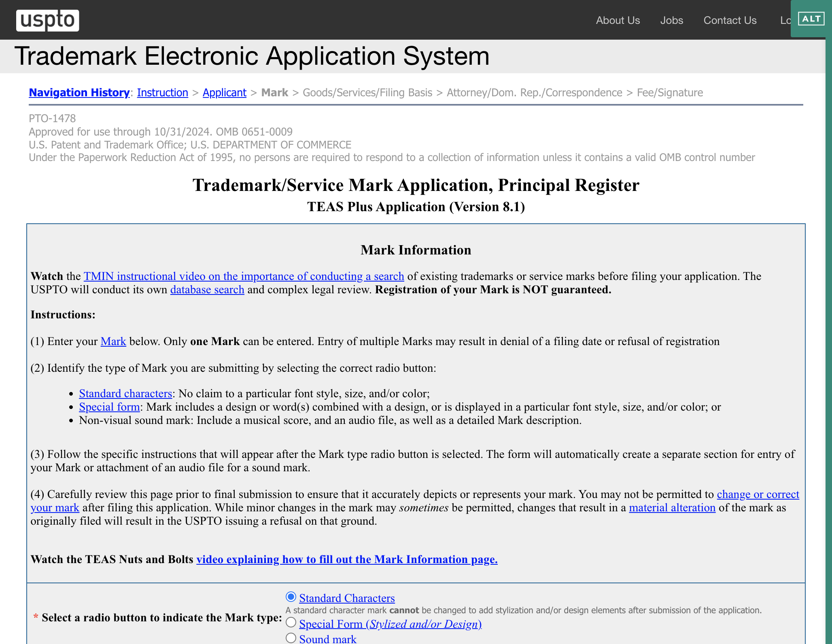Open Special form help link in instructions
The height and width of the screenshot is (644, 832).
pos(110,407)
